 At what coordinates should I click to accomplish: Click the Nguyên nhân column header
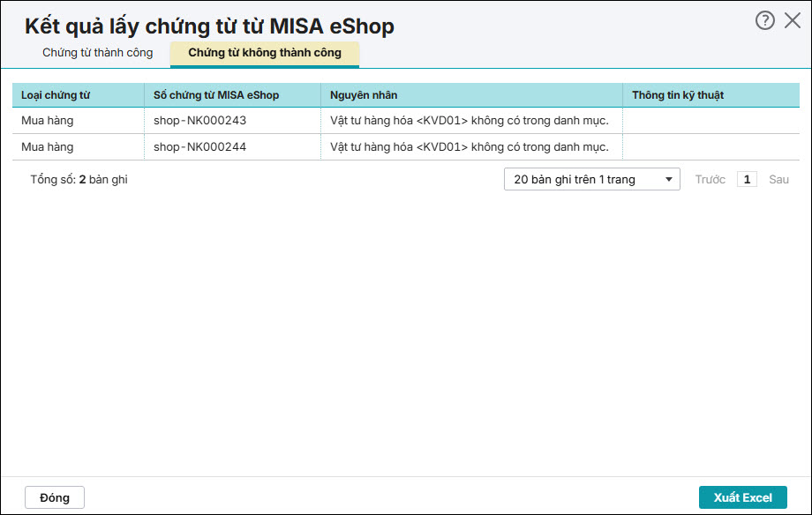click(x=364, y=95)
